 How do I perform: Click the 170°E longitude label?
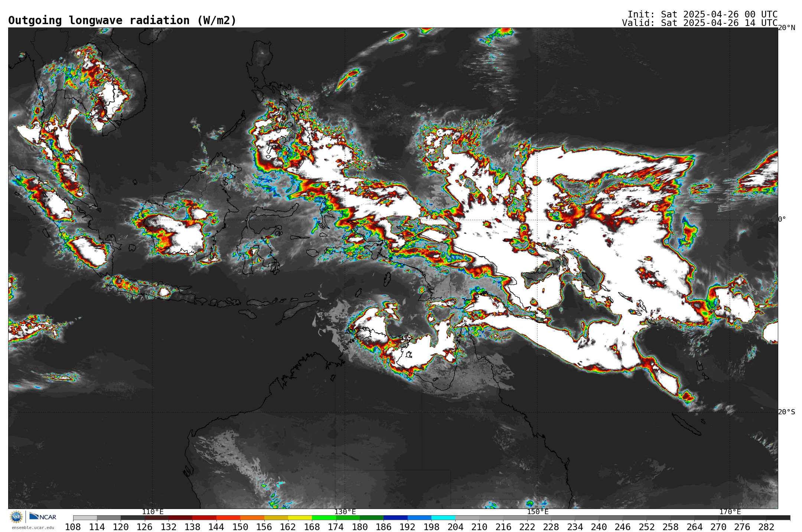point(730,512)
